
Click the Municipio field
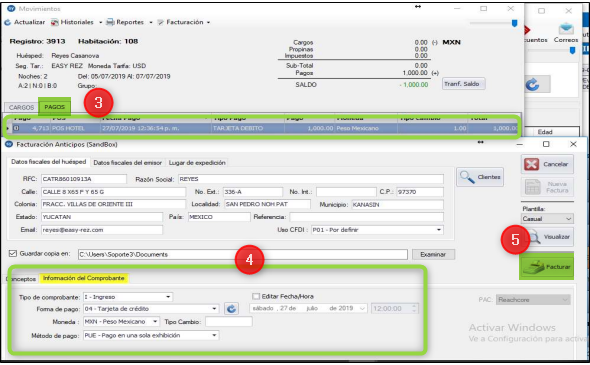pyautogui.click(x=397, y=205)
